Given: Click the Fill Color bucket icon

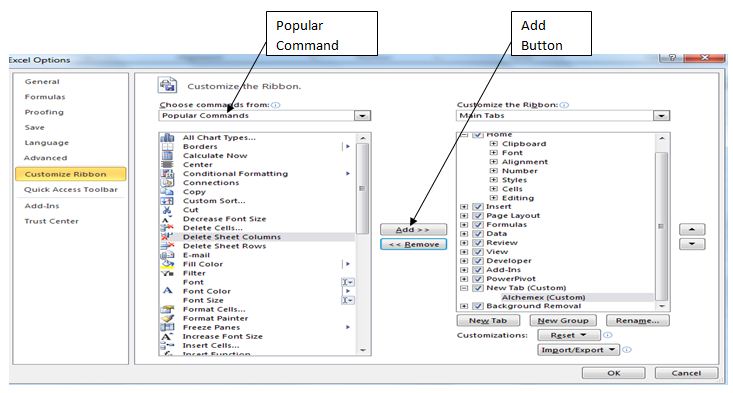Looking at the screenshot, I should point(167,264).
